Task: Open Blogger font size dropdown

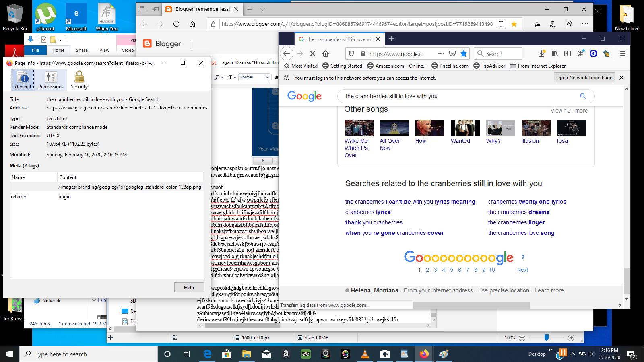Action: (x=231, y=77)
